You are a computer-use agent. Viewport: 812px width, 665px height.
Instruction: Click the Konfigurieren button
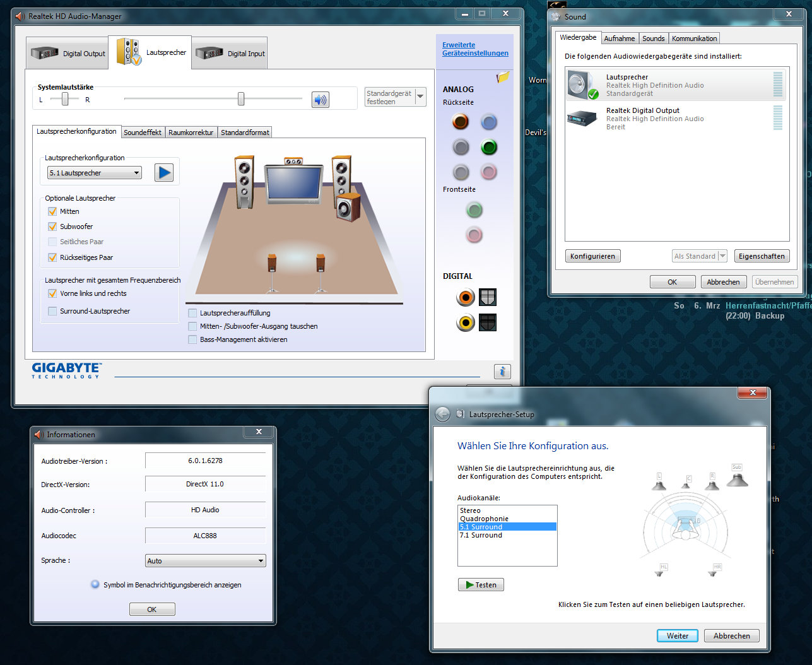592,256
